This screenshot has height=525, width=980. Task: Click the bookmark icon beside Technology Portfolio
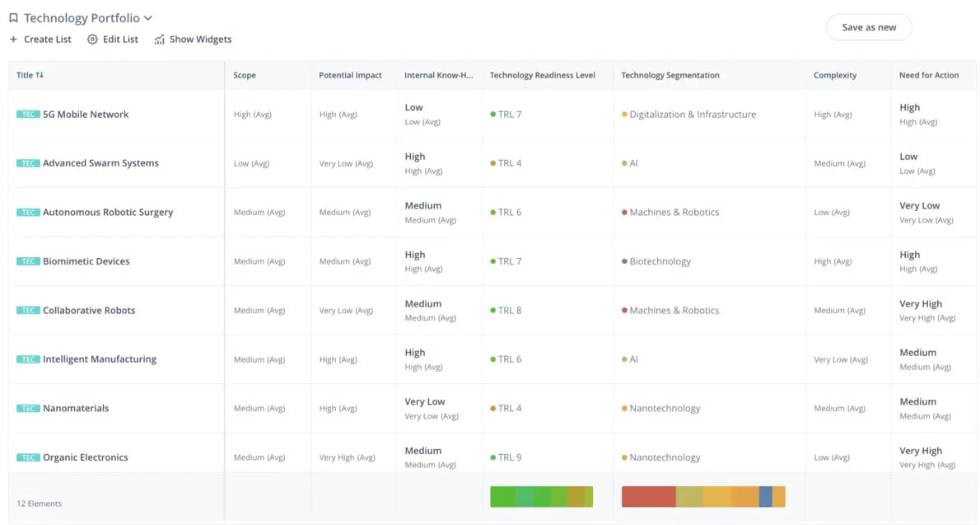(12, 17)
